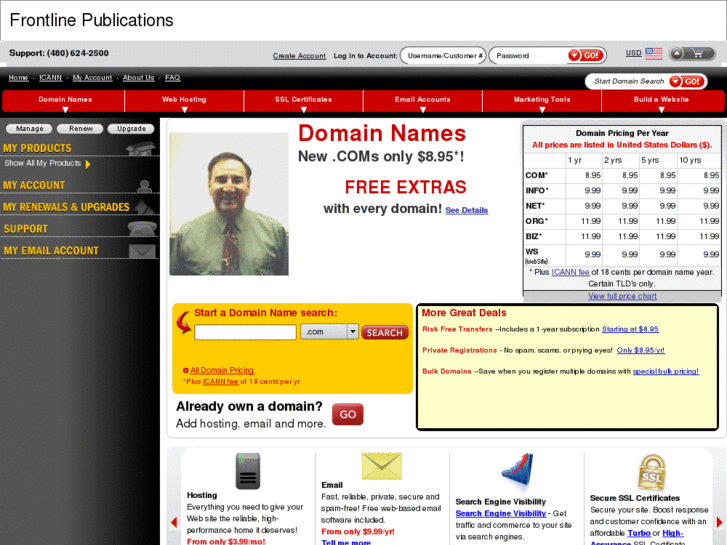The height and width of the screenshot is (545, 727).
Task: Click the round arrow button beside the cart
Action: [677, 53]
